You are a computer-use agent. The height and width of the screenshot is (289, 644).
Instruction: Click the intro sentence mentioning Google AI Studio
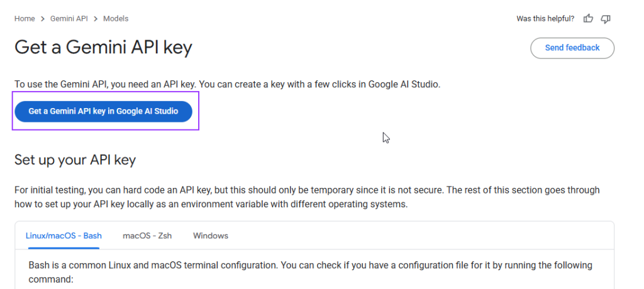pyautogui.click(x=228, y=85)
